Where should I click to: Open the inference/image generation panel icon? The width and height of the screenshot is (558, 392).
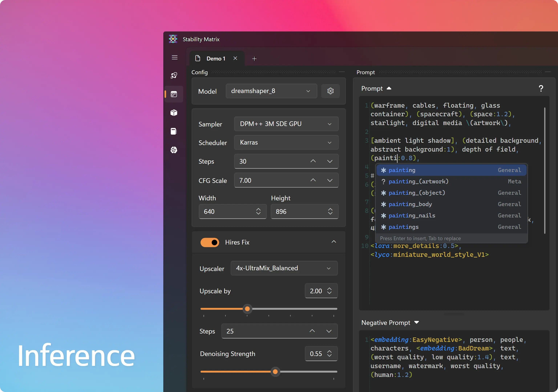[x=175, y=94]
